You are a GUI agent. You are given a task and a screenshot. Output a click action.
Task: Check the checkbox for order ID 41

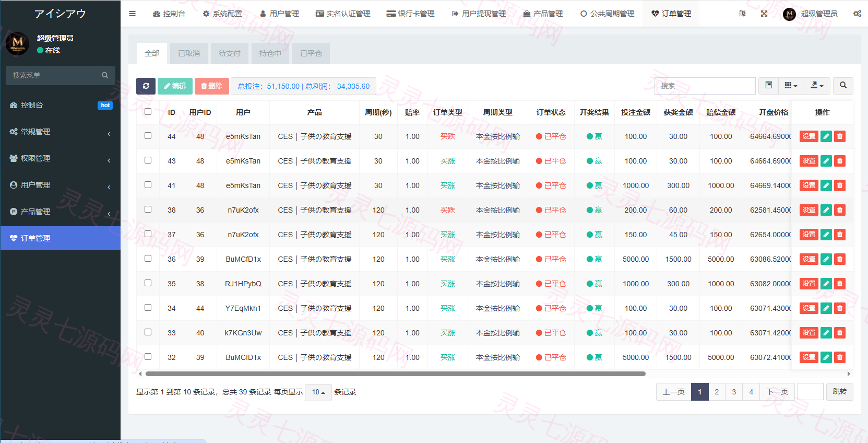(148, 185)
